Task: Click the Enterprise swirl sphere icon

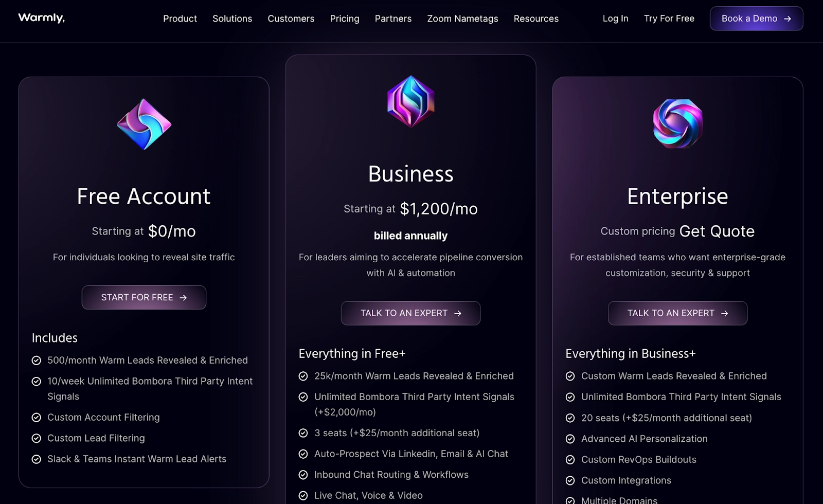Action: tap(677, 123)
